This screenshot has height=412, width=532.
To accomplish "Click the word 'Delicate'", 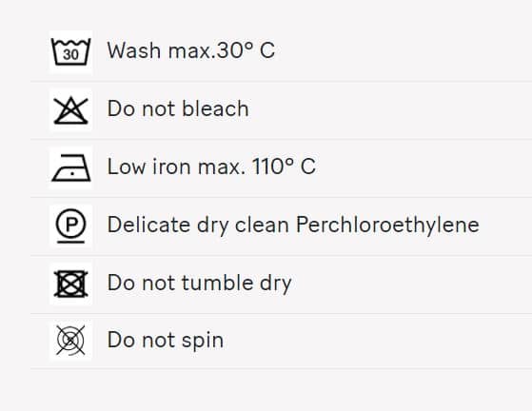I will tap(148, 225).
